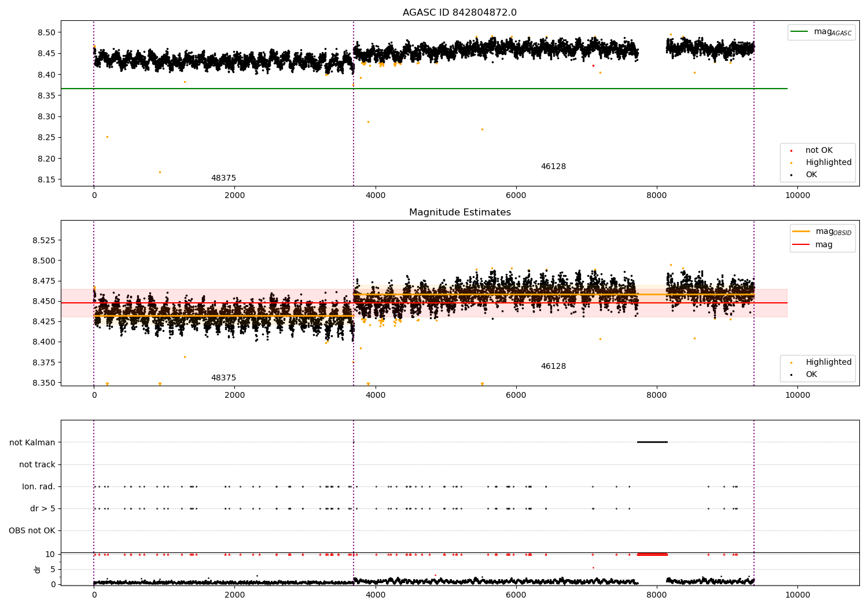Click the '8.35' y-axis tick in top plot
The height and width of the screenshot is (608, 868).
[x=47, y=96]
